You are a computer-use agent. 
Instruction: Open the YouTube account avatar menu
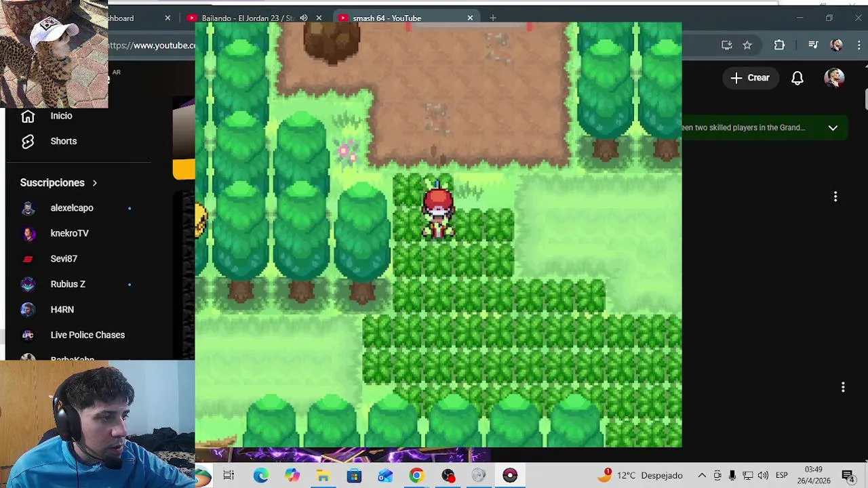click(x=834, y=78)
